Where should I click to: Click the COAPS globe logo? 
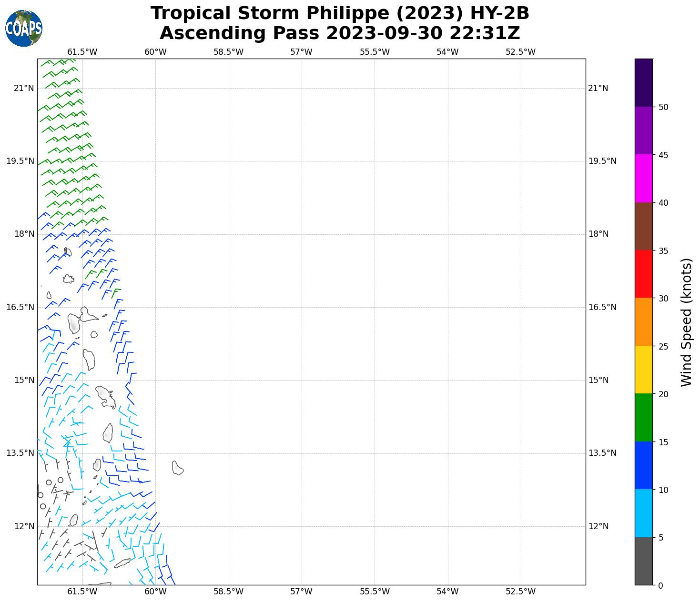pos(24,29)
